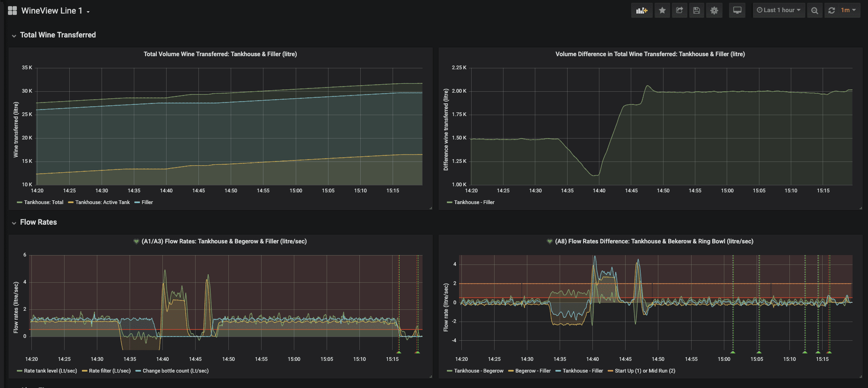
Task: Save the dashboard using disk icon
Action: (697, 10)
